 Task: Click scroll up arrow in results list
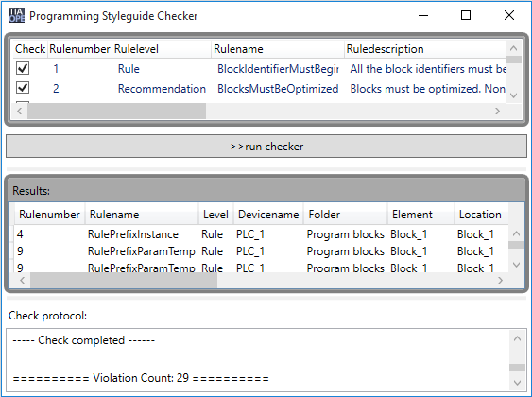tap(516, 233)
